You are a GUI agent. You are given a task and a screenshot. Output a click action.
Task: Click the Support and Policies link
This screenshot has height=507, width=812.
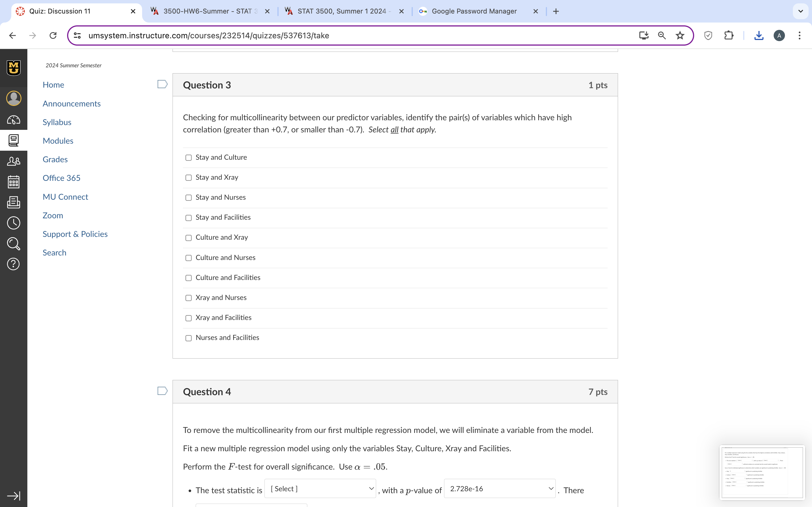click(75, 233)
